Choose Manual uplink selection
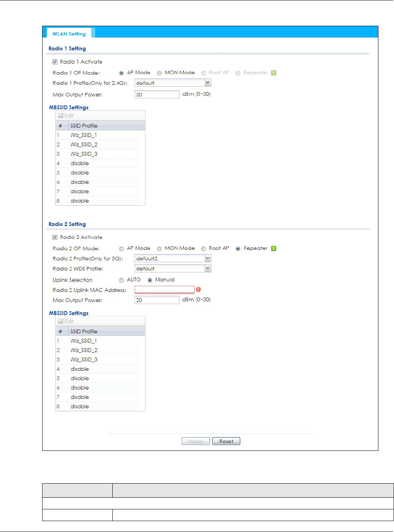394x532 pixels. point(150,280)
